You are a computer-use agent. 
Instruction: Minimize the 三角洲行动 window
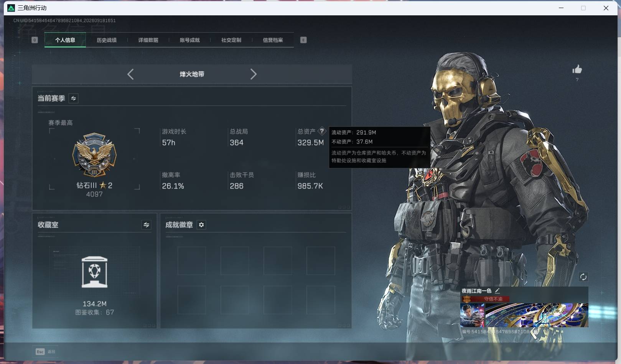561,8
